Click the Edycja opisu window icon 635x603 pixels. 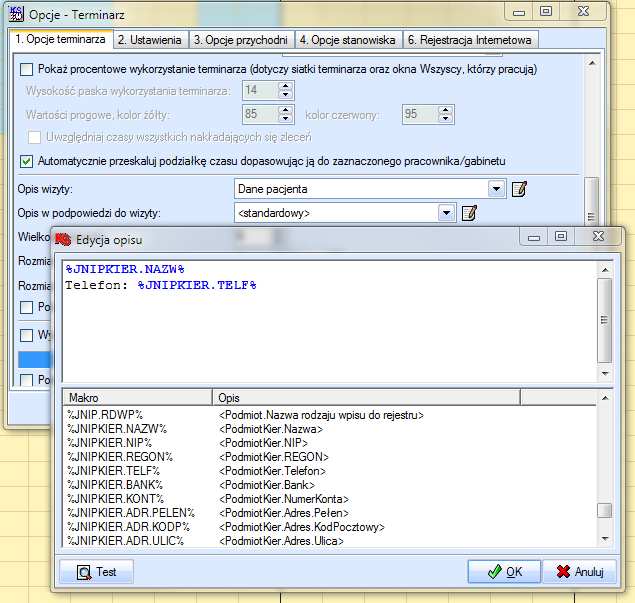point(62,239)
